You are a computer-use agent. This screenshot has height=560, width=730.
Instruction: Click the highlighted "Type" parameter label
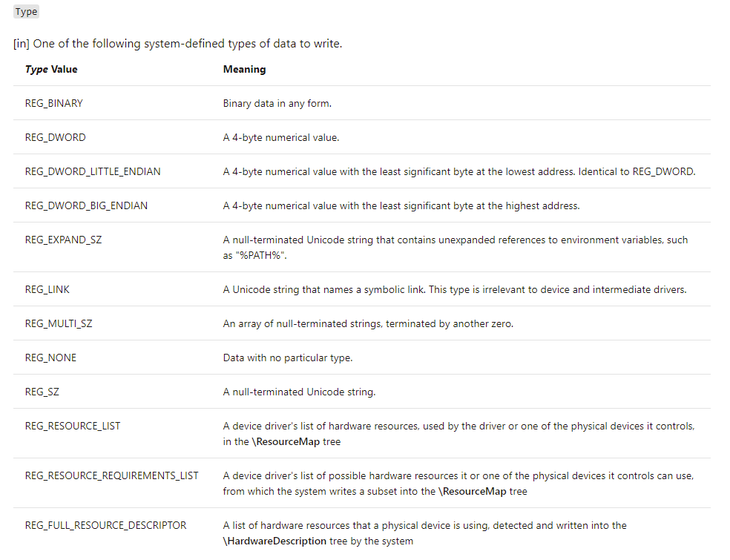[26, 12]
